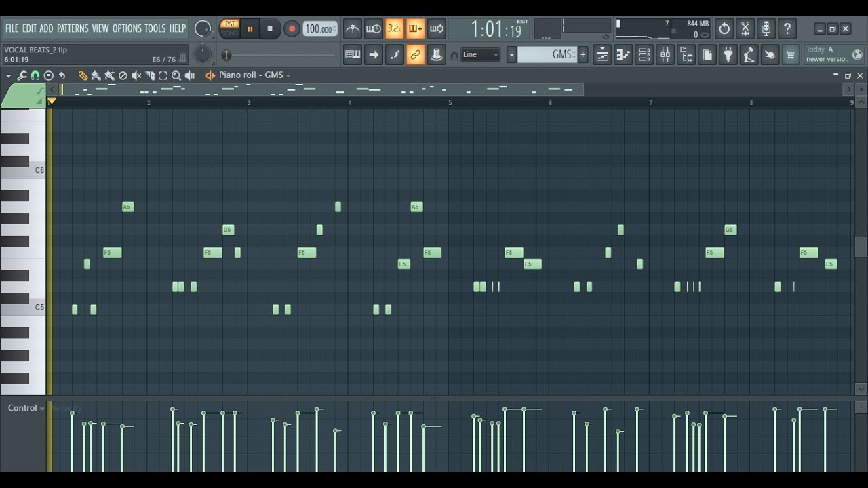The width and height of the screenshot is (868, 488).
Task: Pause playback with the pause button
Action: (x=250, y=28)
